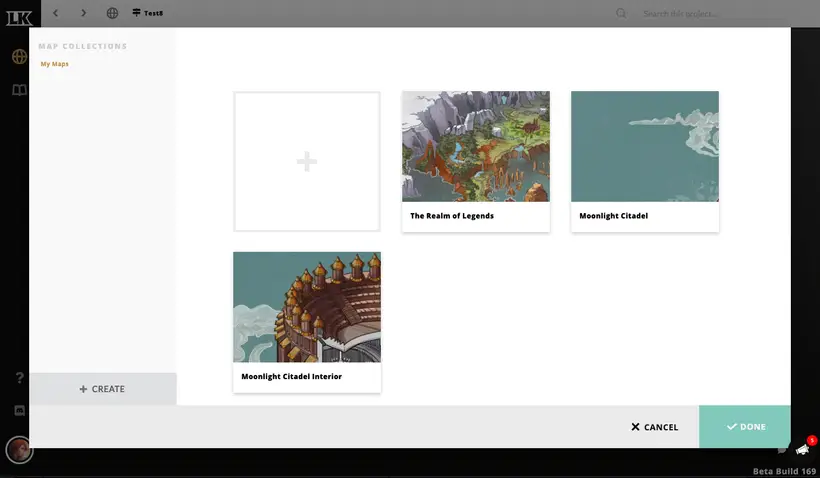Open the wiki book icon in the sidebar
Image resolution: width=820 pixels, height=478 pixels.
(x=19, y=90)
